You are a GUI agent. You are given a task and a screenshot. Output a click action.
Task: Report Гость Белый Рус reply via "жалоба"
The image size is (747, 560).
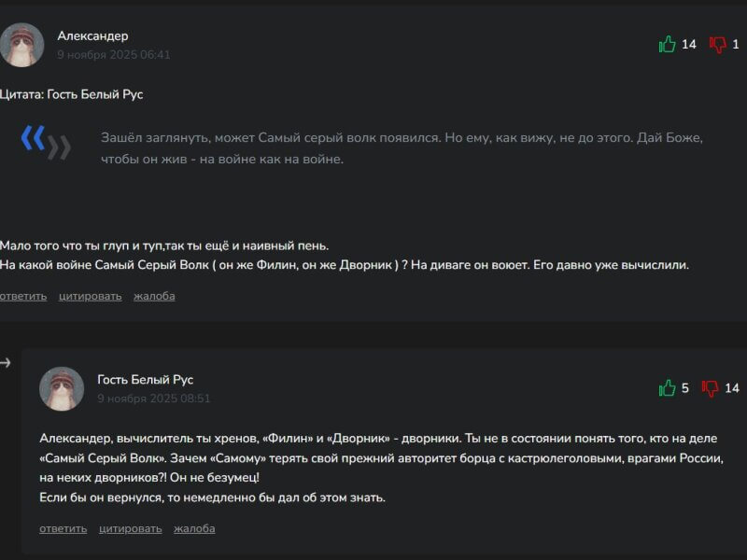point(194,528)
